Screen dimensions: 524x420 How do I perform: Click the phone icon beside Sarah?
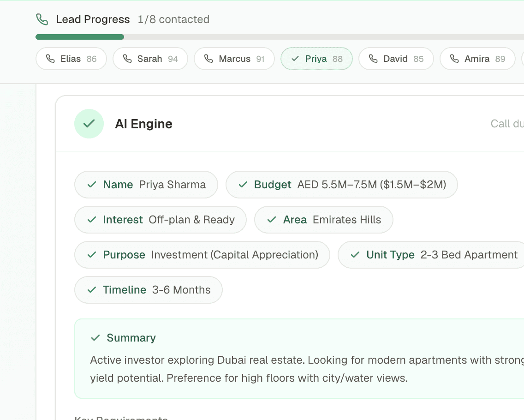point(127,59)
